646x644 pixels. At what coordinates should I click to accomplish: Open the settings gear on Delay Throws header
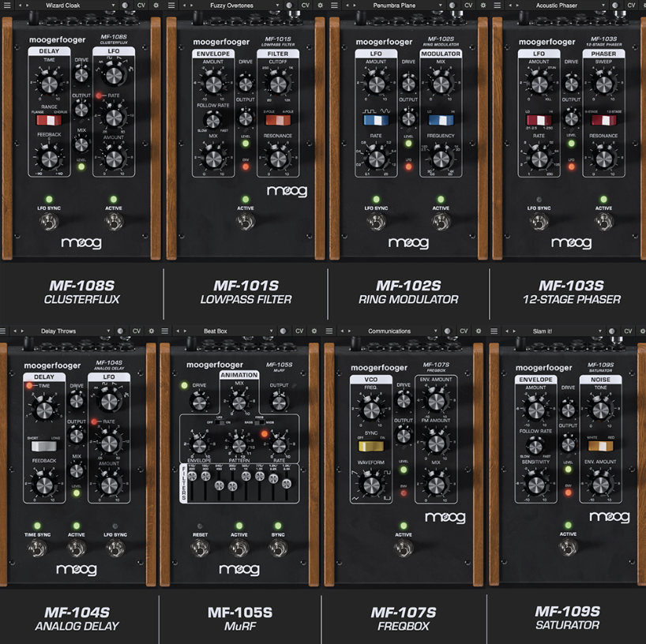coord(152,331)
